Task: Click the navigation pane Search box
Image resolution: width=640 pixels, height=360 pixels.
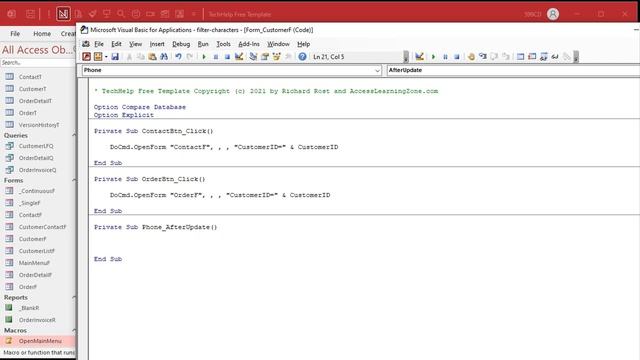Action: coord(38,62)
